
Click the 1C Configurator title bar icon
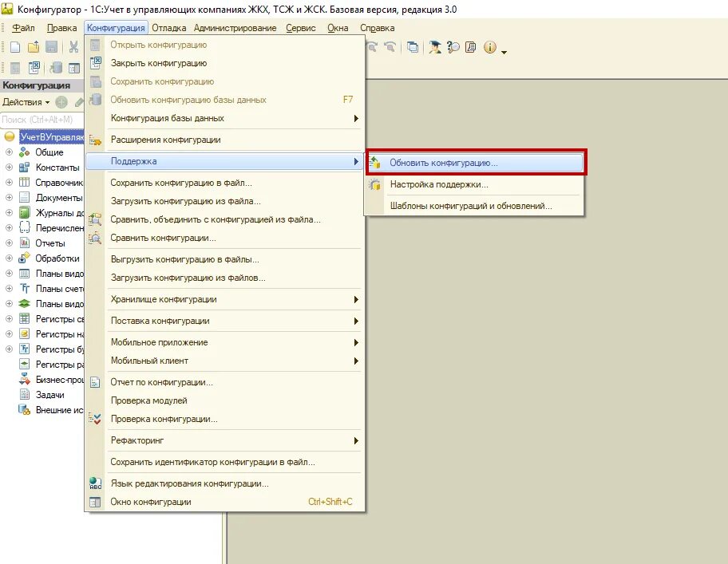point(7,9)
